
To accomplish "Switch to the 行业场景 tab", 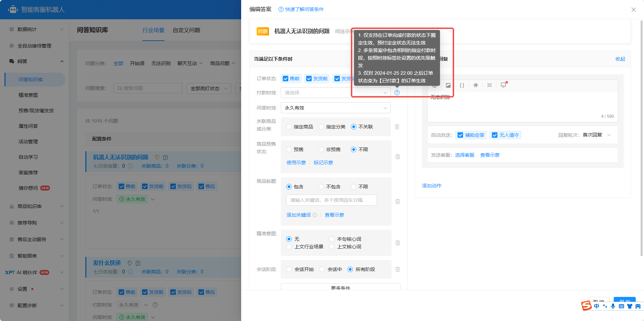I will click(153, 30).
